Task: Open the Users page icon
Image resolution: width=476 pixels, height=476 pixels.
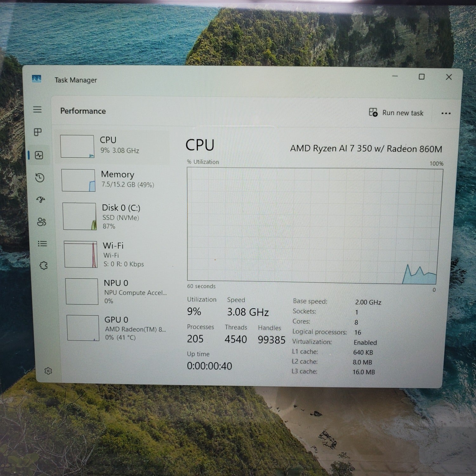Action: [42, 221]
